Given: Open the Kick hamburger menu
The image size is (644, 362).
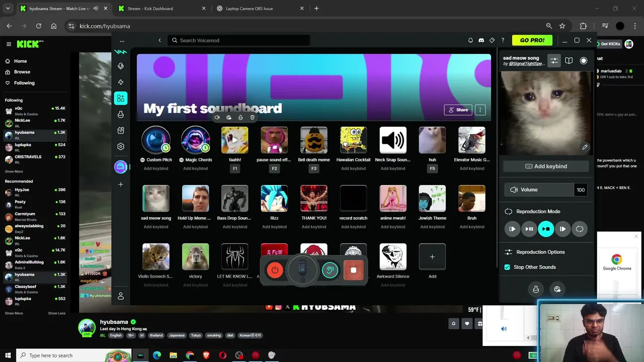Looking at the screenshot, I should 9,44.
